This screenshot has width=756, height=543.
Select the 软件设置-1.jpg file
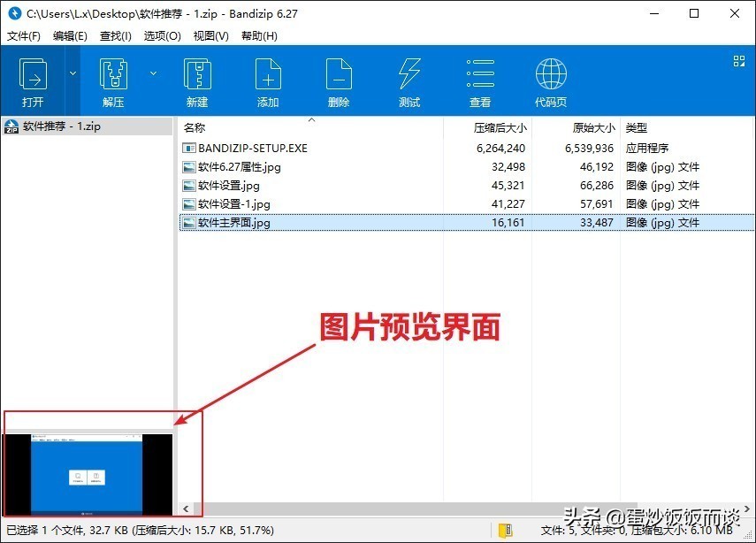[467, 204]
